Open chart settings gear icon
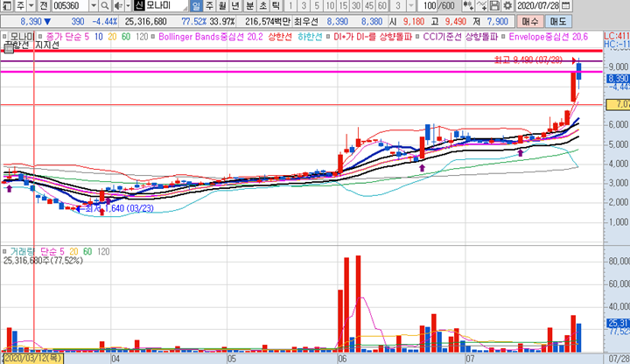The image size is (630, 364). (507, 5)
